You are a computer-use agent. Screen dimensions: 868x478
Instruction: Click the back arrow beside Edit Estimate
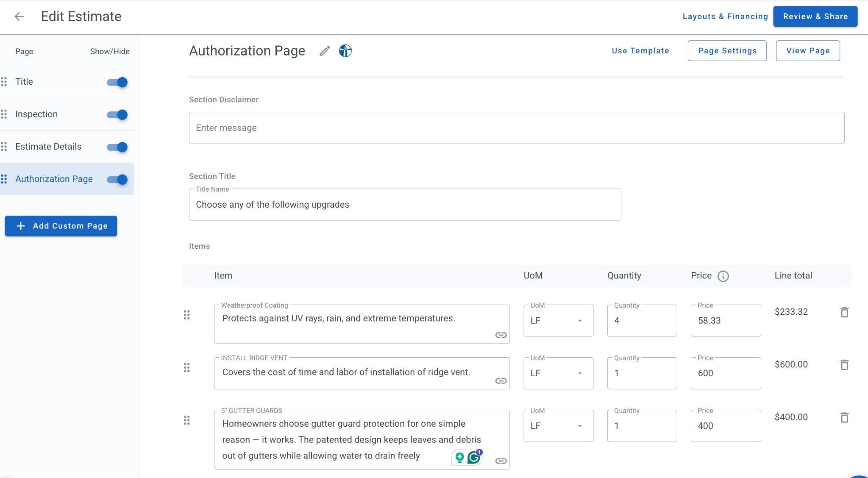19,17
